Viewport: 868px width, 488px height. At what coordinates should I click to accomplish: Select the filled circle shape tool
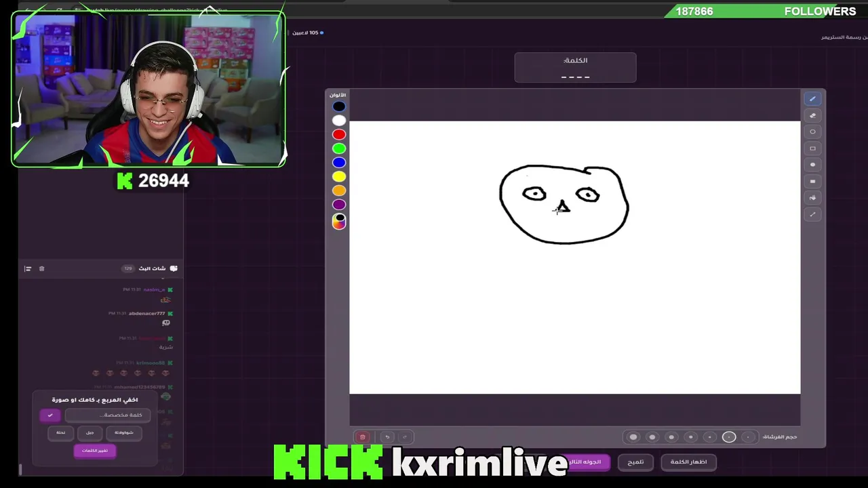(x=812, y=165)
